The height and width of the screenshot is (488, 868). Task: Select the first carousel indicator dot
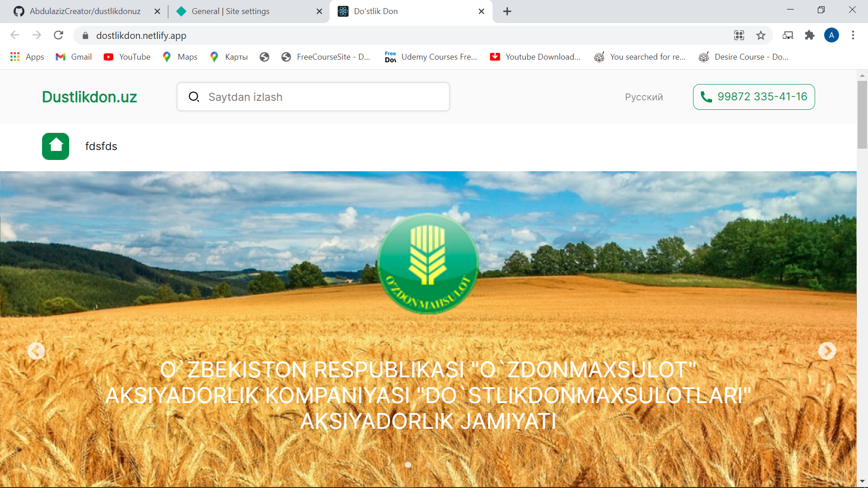click(x=408, y=465)
